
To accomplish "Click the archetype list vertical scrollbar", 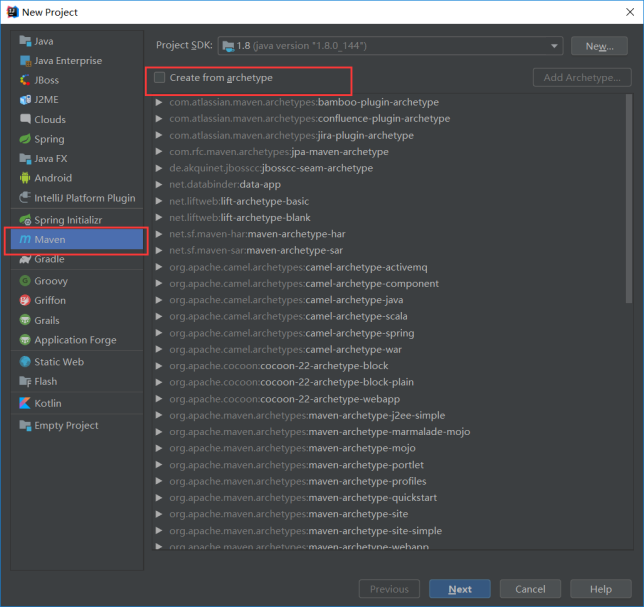I will point(629,199).
